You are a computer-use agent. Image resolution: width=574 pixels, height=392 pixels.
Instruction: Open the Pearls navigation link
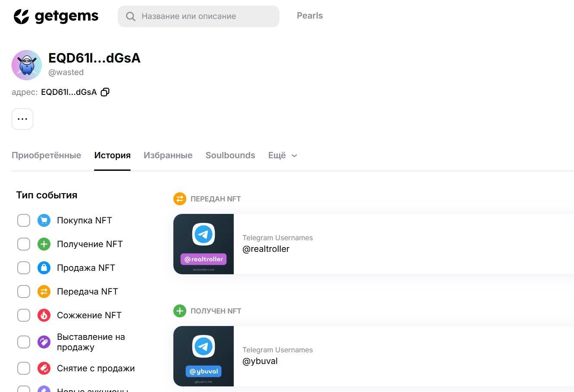click(310, 16)
